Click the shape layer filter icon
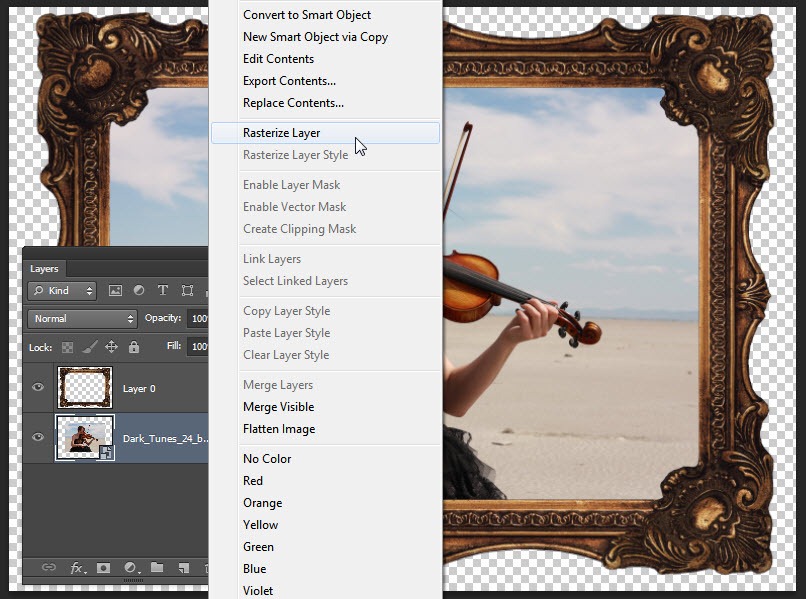Image resolution: width=806 pixels, height=599 pixels. click(187, 291)
